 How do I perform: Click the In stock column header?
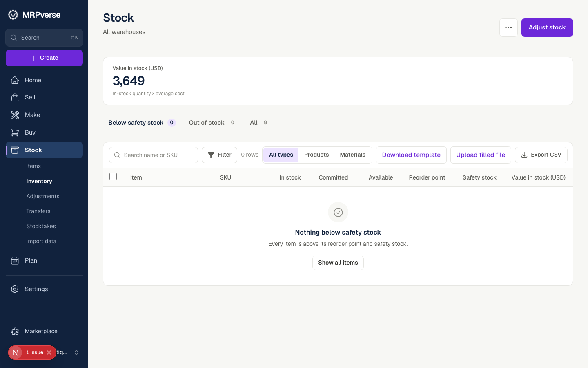[x=290, y=177]
